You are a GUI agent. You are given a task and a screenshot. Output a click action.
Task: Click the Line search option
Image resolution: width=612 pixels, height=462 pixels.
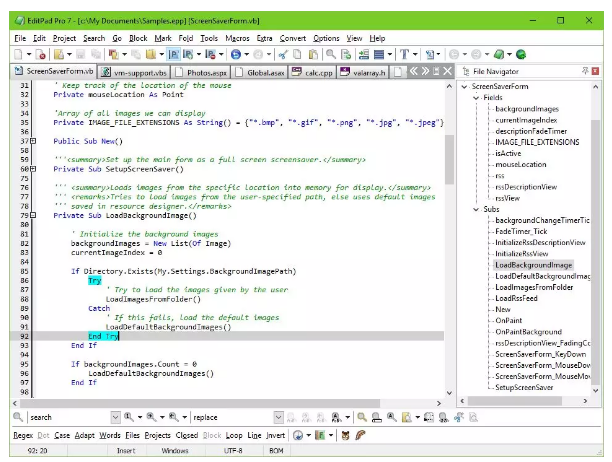(x=254, y=435)
